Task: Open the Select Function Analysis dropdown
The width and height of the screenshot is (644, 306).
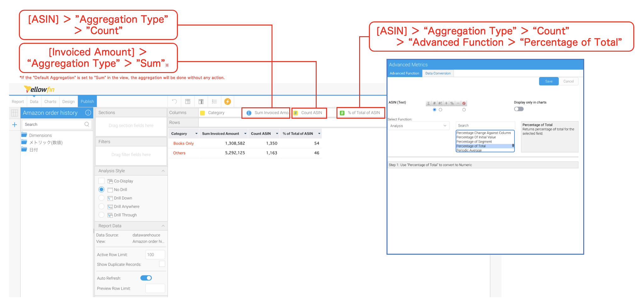Action: (418, 126)
